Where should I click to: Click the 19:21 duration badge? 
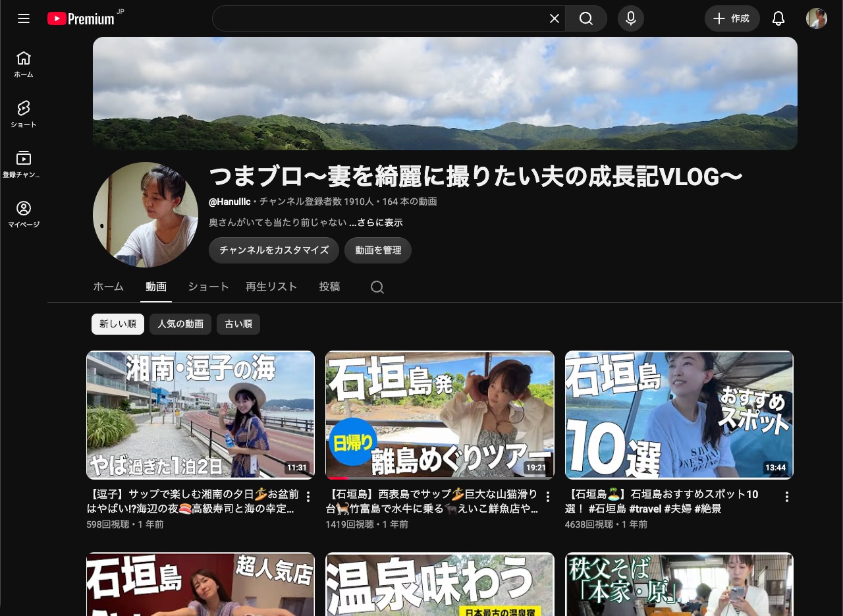coord(536,468)
